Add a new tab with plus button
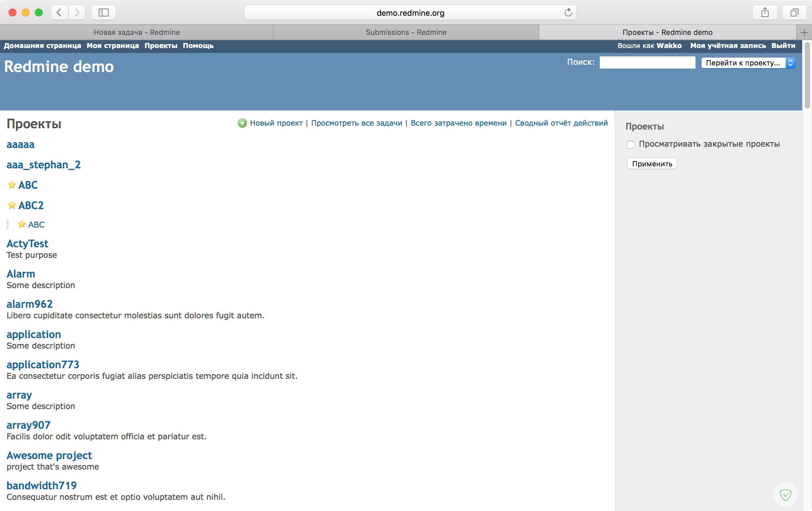This screenshot has width=812, height=511. tap(804, 32)
